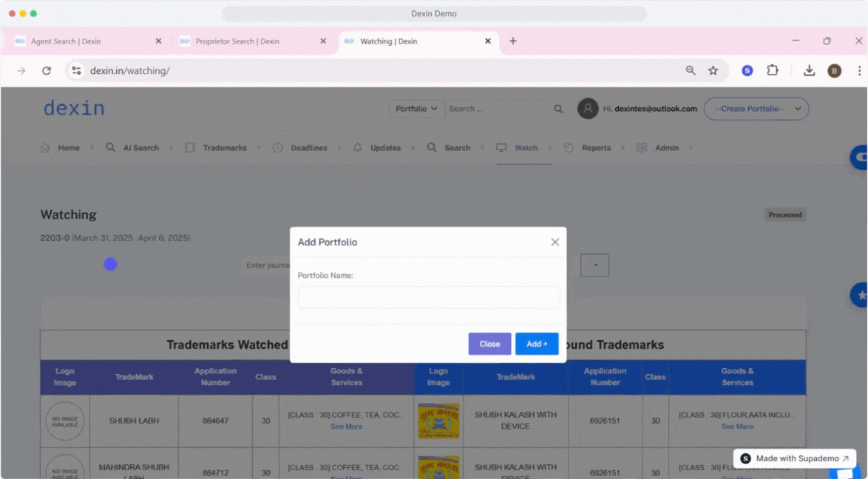Open Reports from the navigation bar

coord(569,147)
